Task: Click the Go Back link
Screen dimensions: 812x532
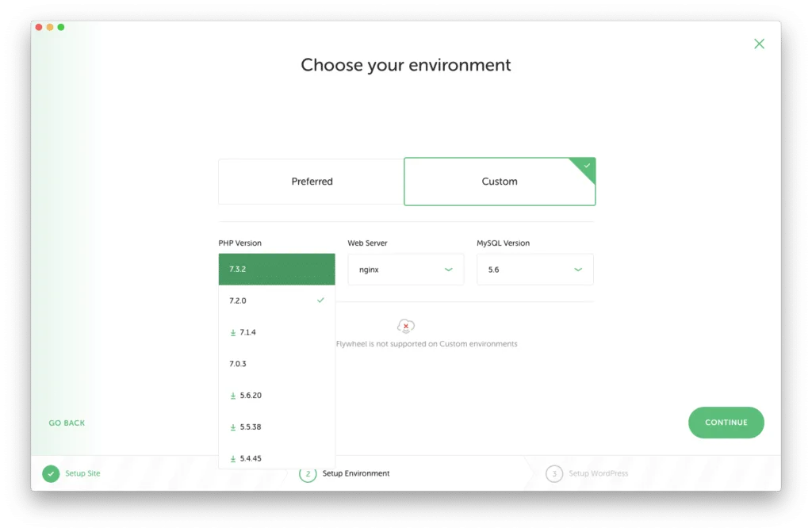Action: 67,423
